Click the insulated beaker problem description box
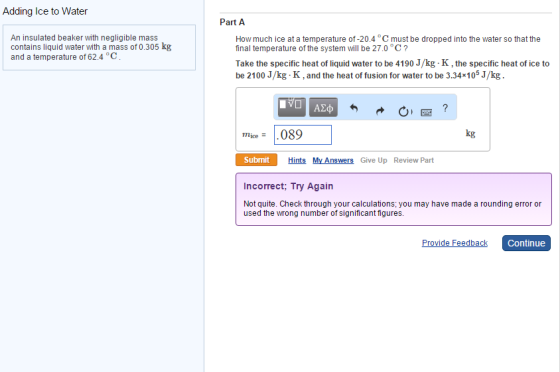The height and width of the screenshot is (372, 560). pos(99,47)
